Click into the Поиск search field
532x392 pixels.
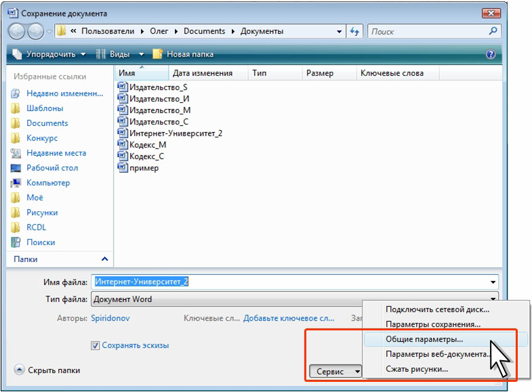428,32
